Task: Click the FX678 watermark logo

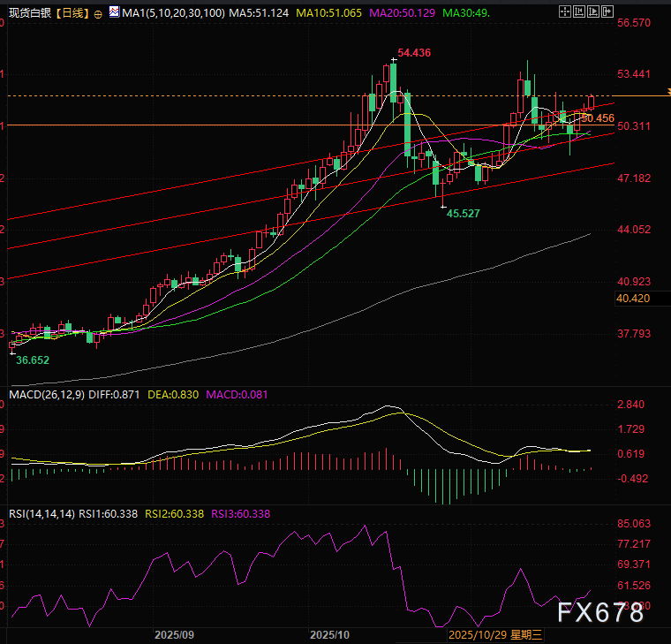Action: [599, 613]
